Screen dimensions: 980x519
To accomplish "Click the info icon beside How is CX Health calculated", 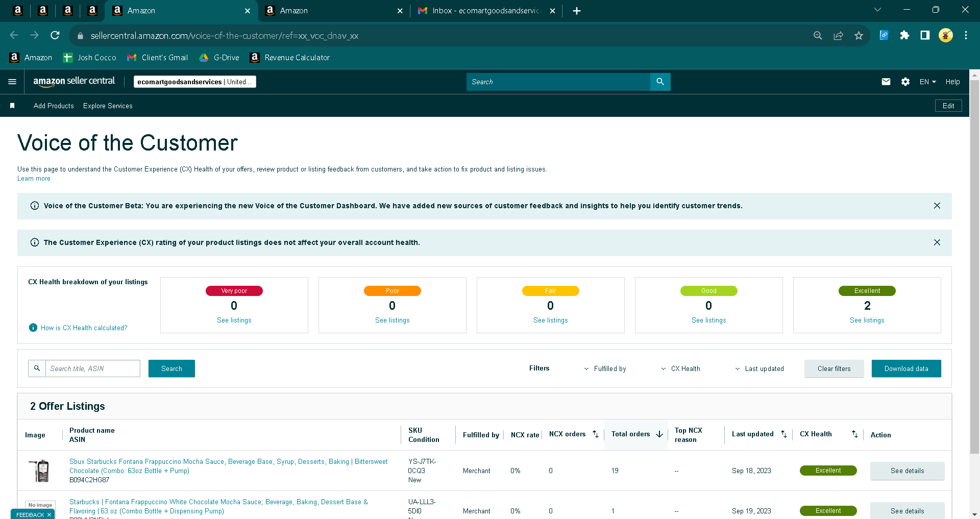I will click(x=33, y=328).
